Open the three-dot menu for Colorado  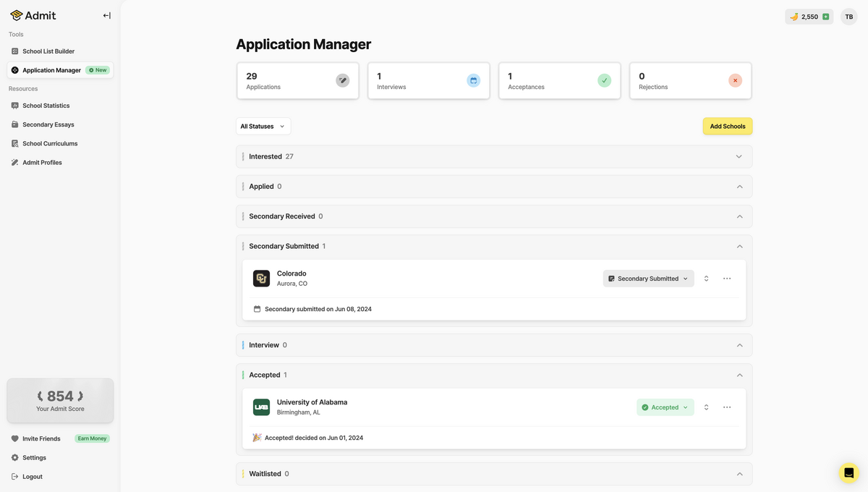click(727, 279)
